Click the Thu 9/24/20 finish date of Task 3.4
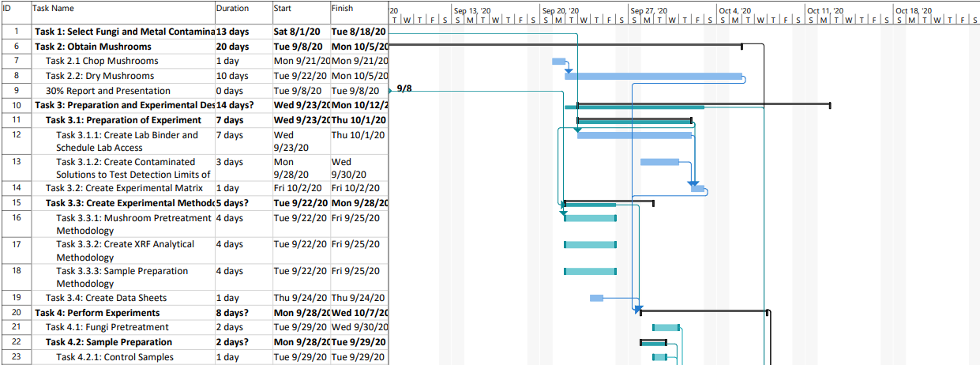This screenshot has height=365, width=980. point(359,298)
